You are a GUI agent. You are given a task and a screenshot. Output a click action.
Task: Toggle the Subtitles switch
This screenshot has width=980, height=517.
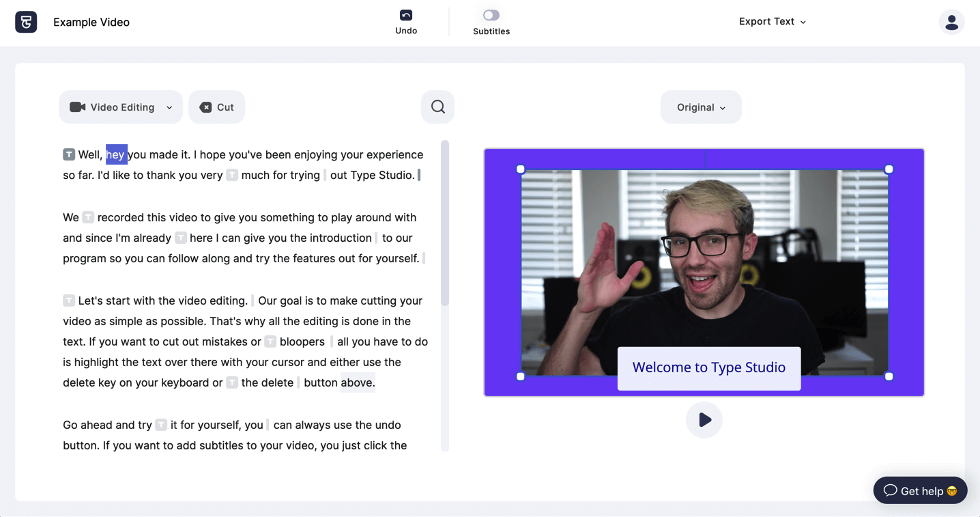(x=491, y=15)
